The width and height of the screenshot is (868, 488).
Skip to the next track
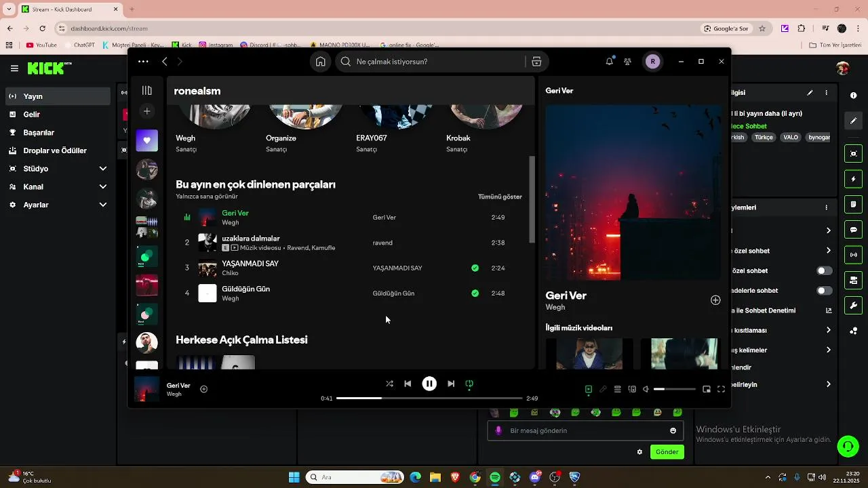pyautogui.click(x=451, y=384)
